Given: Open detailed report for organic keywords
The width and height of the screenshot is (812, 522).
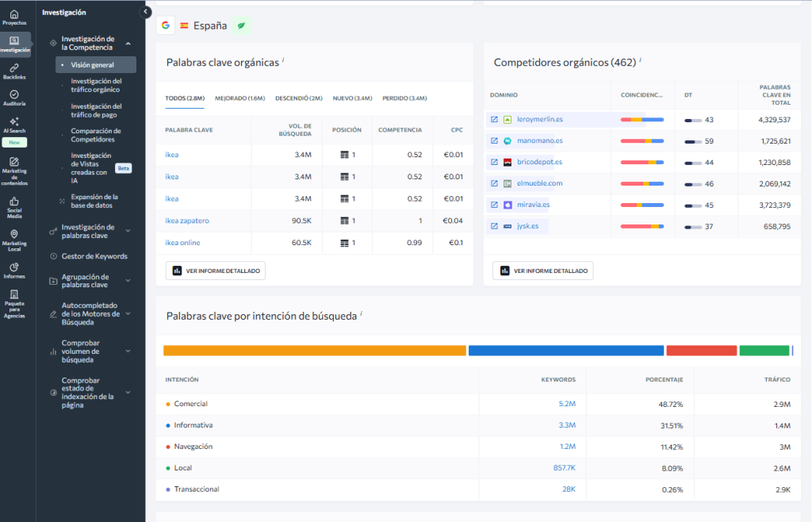Looking at the screenshot, I should (216, 271).
